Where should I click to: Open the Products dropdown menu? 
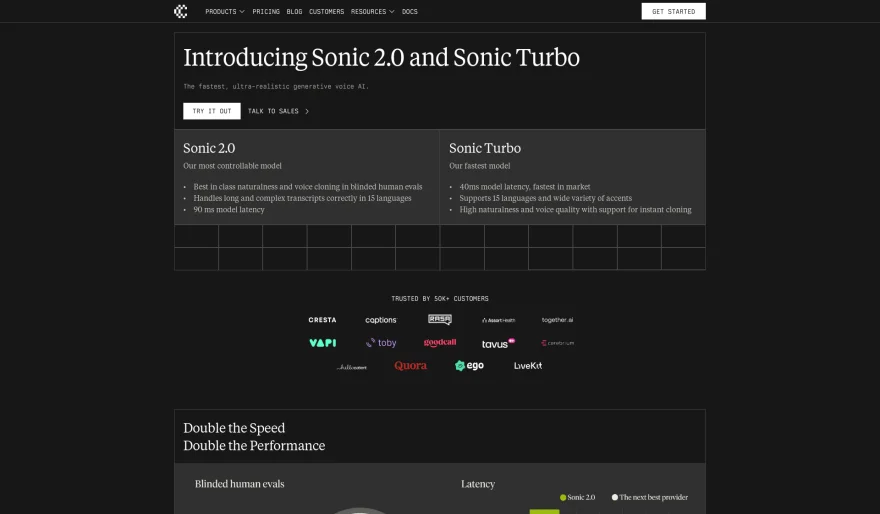[224, 11]
